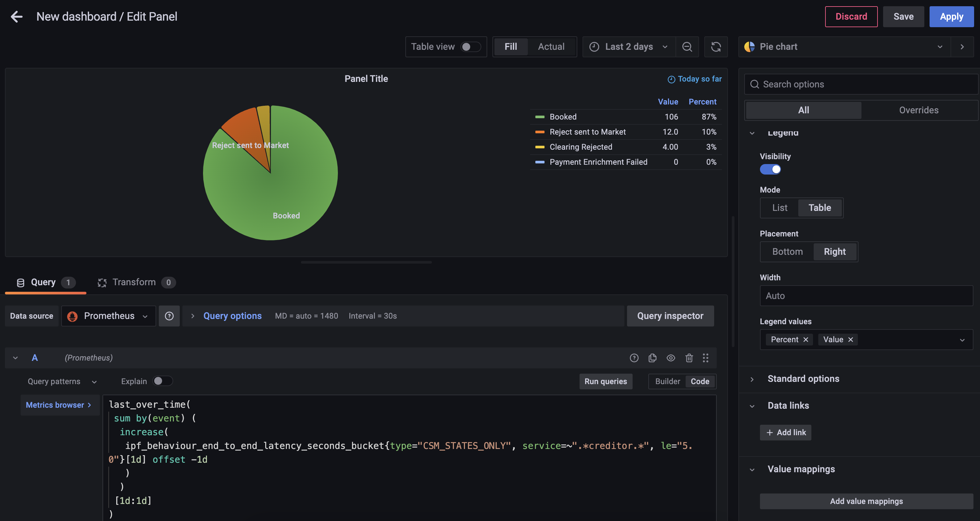
Task: Turn off legend Visibility toggle
Action: click(x=770, y=169)
